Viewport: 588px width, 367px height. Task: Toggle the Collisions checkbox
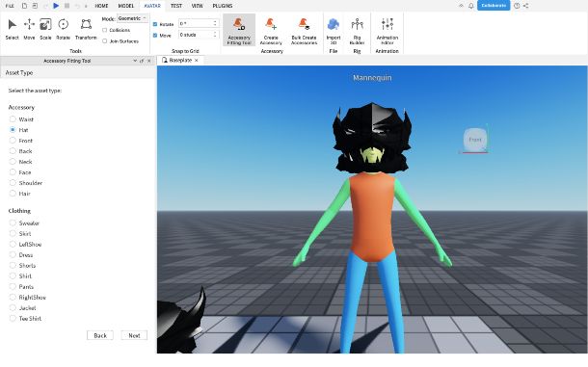(105, 30)
